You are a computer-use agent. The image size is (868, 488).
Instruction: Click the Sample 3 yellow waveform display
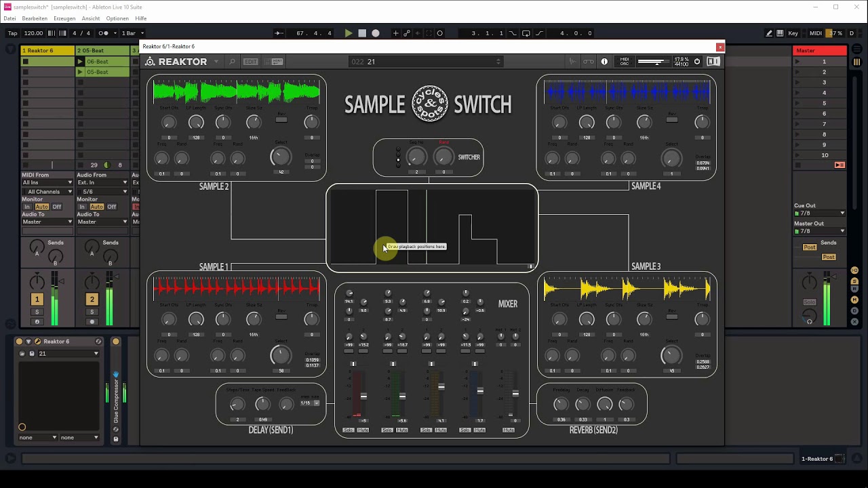point(628,289)
